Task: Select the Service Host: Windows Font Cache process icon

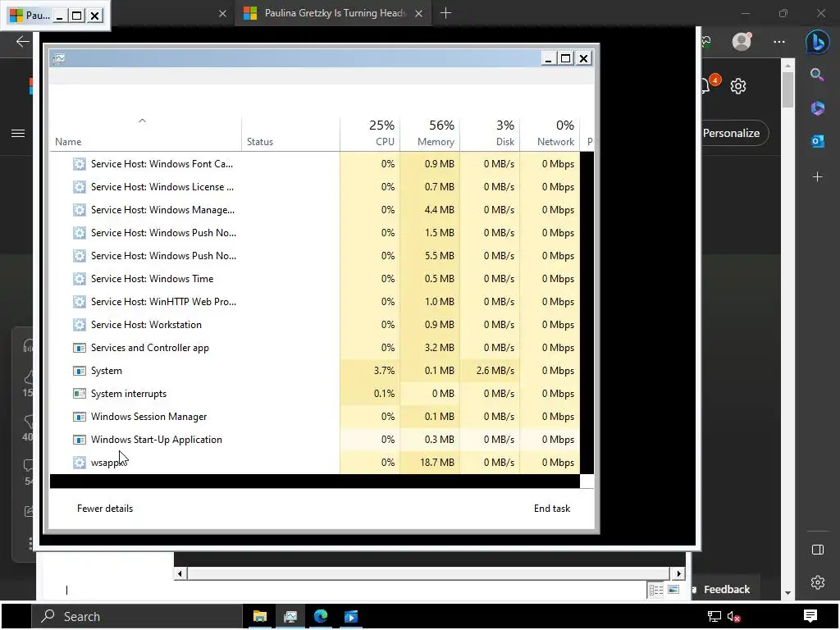Action: [x=80, y=164]
